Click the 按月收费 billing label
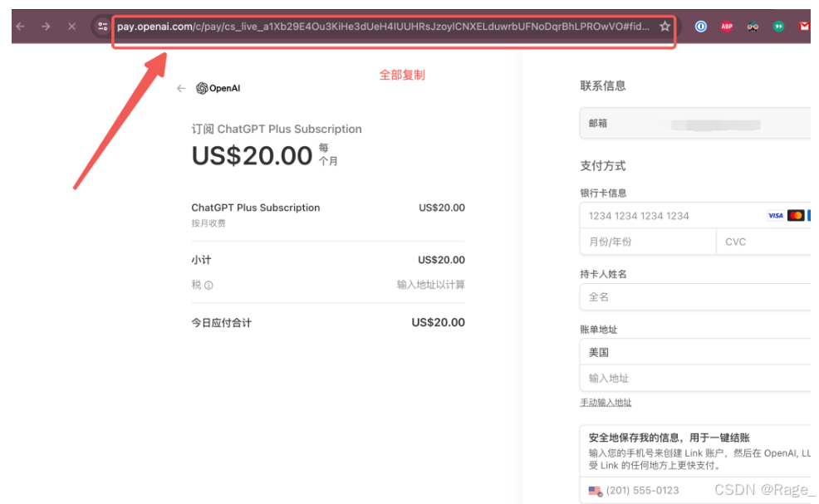819x504 pixels. [208, 223]
